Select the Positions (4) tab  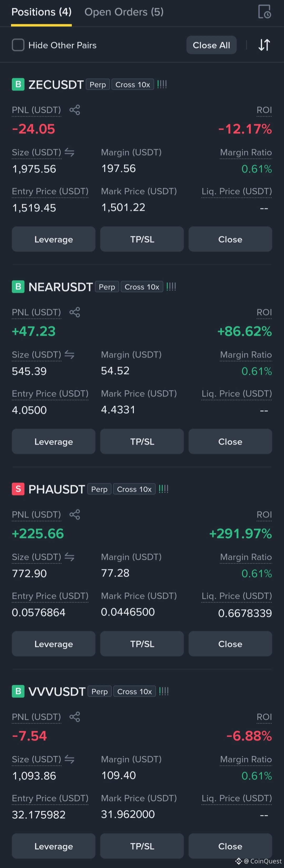(x=42, y=12)
